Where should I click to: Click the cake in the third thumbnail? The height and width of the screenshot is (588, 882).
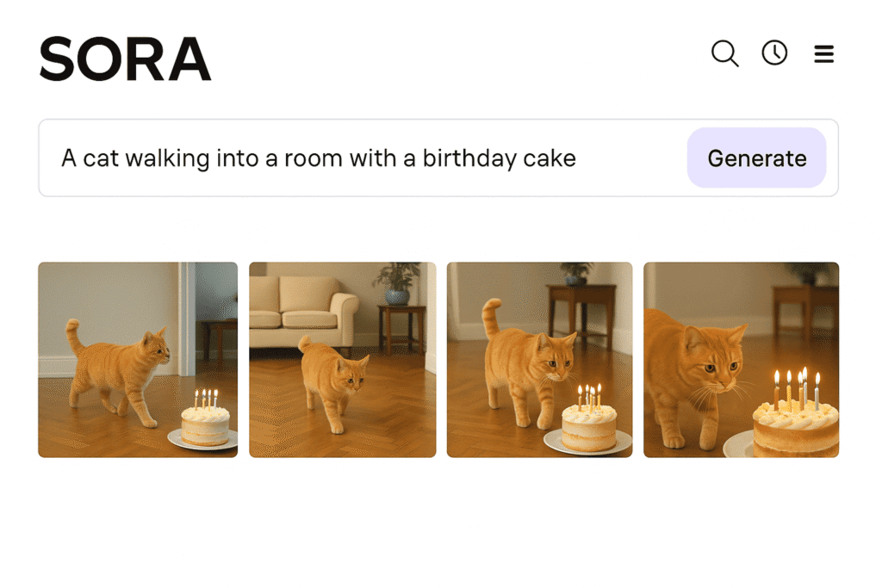[589, 426]
